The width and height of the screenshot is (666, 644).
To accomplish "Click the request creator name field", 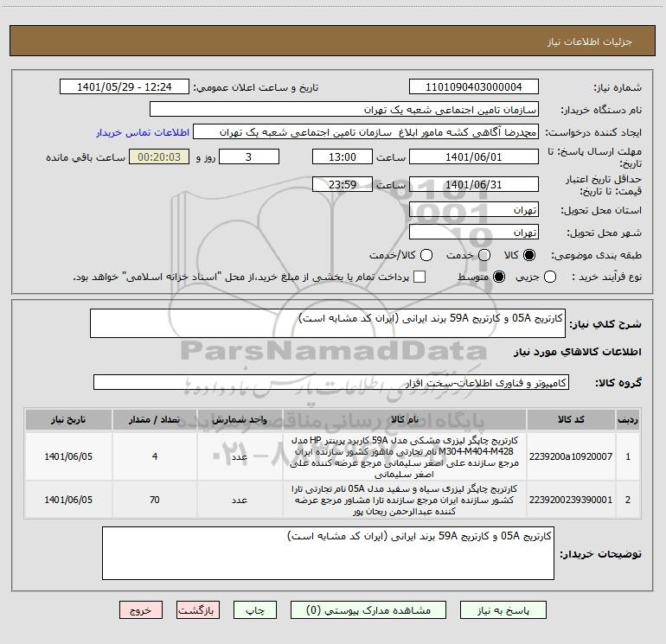I will (x=366, y=131).
